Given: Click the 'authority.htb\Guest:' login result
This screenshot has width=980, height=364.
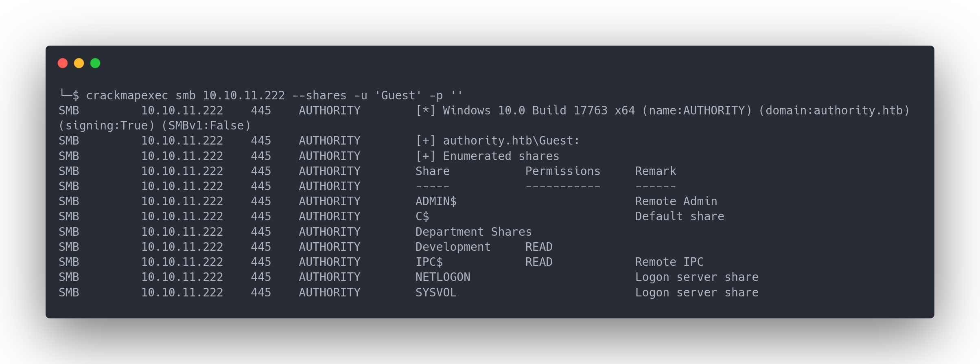Looking at the screenshot, I should click(x=511, y=140).
